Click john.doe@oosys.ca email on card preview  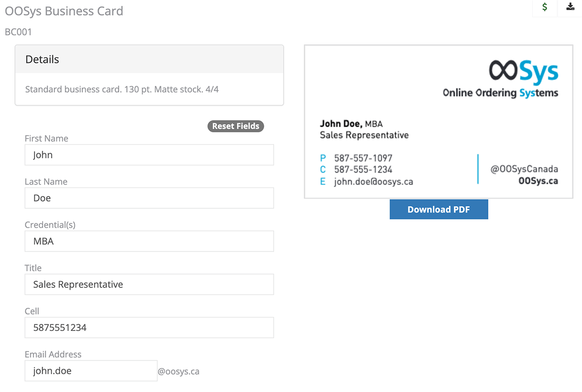point(373,182)
